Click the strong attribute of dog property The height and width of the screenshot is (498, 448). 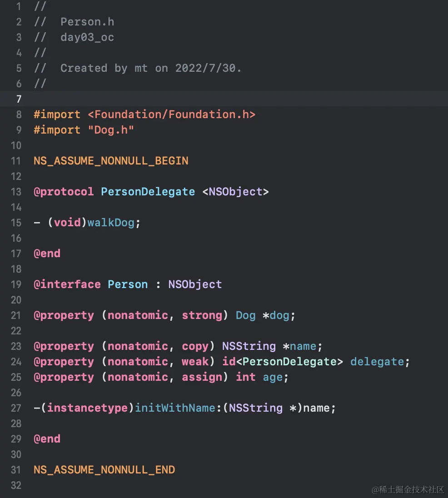click(202, 315)
